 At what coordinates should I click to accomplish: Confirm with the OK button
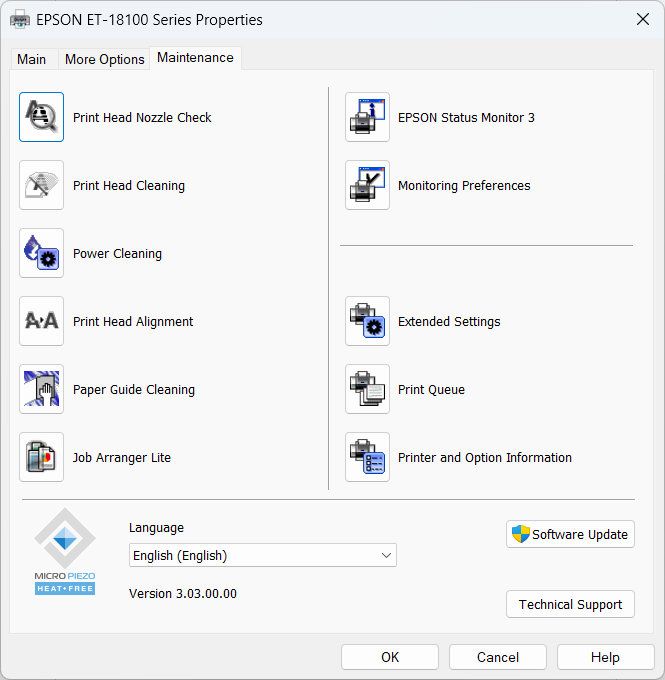(x=390, y=657)
